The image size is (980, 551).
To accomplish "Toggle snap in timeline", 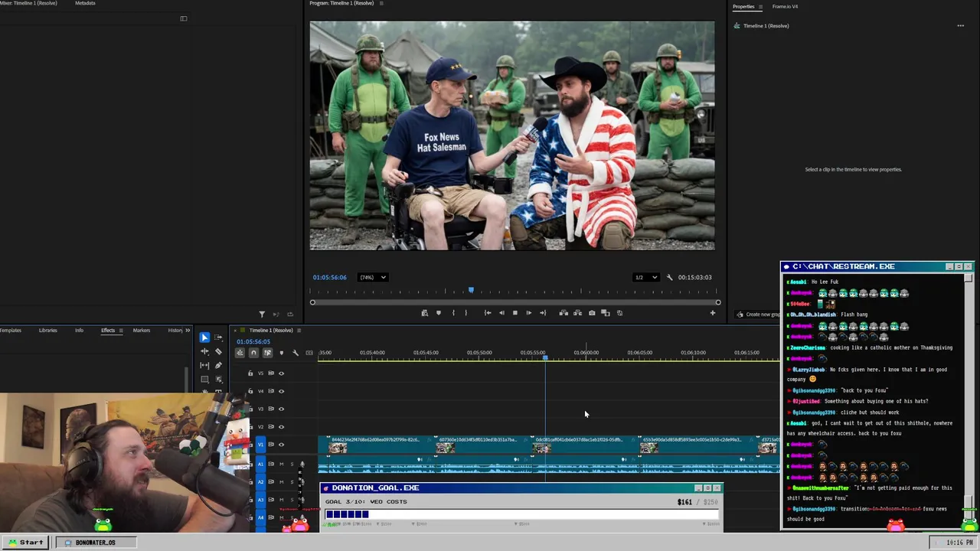I will pos(253,353).
